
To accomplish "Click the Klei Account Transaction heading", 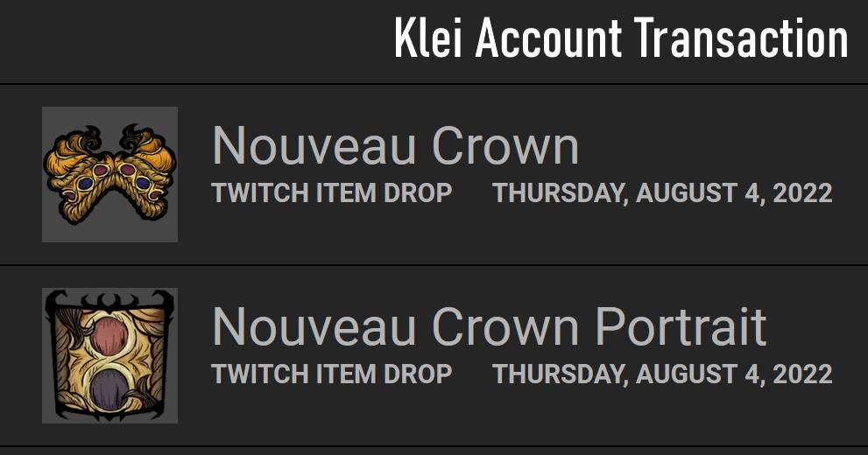I will coord(621,38).
